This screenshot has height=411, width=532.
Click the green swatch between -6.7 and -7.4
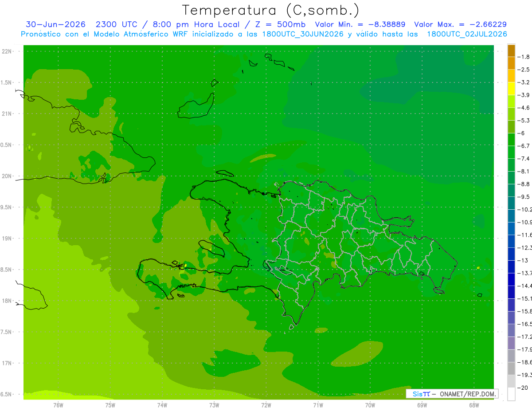pyautogui.click(x=511, y=152)
